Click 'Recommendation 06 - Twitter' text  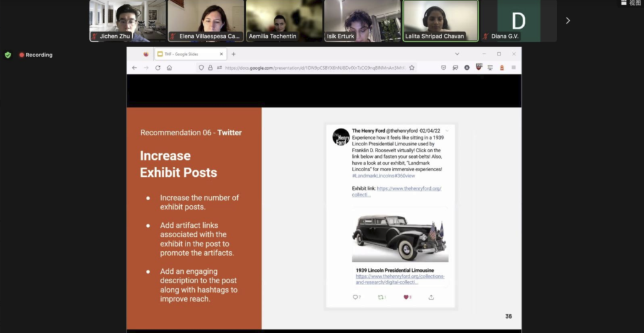tap(191, 133)
